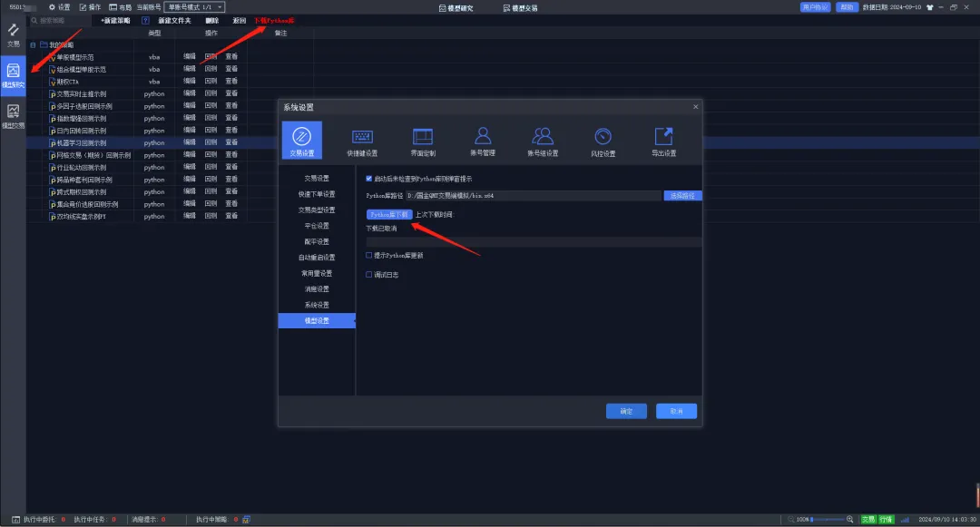Click the skin shirt icon in title bar
Image resolution: width=980 pixels, height=527 pixels.
(x=930, y=7)
